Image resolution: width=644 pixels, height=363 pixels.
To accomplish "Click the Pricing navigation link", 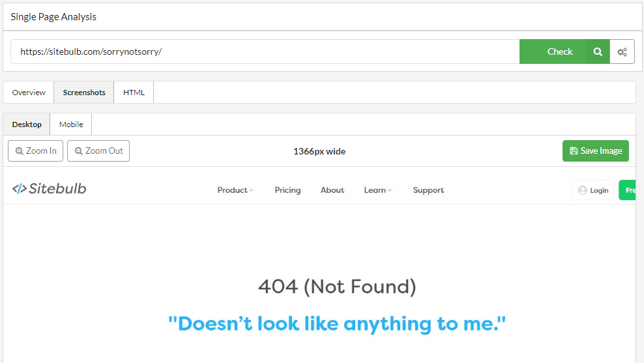I will click(x=287, y=190).
